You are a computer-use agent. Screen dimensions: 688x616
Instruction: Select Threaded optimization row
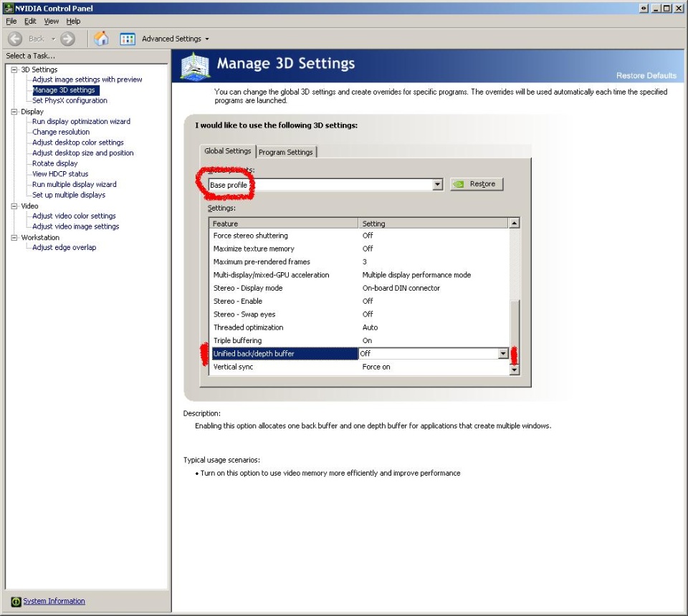tap(359, 328)
